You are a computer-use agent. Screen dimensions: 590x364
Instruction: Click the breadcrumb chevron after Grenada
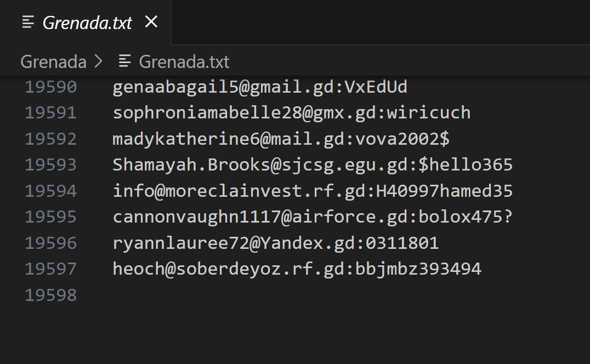(99, 61)
